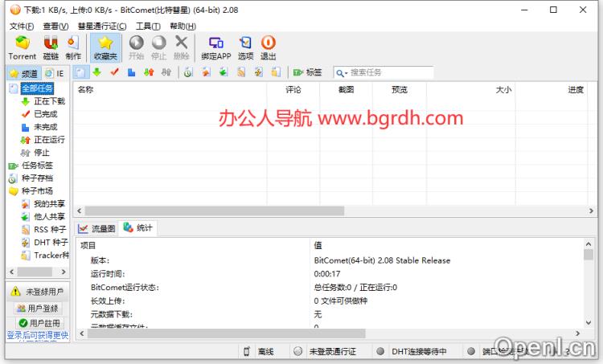Click the Tracker torrents icon in filter toolbar

coord(276,72)
